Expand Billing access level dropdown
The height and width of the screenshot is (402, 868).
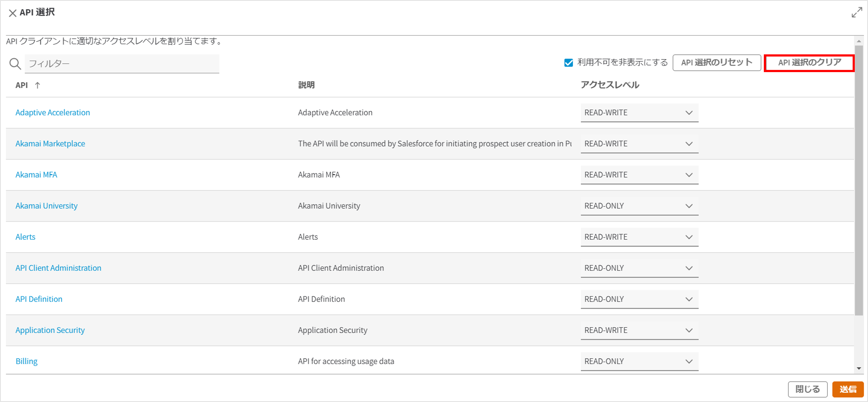tap(639, 361)
